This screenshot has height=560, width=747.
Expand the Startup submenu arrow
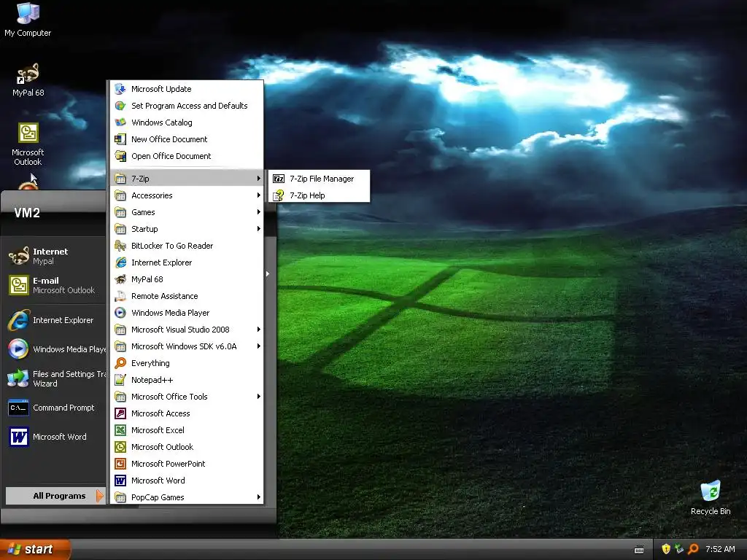pos(259,228)
